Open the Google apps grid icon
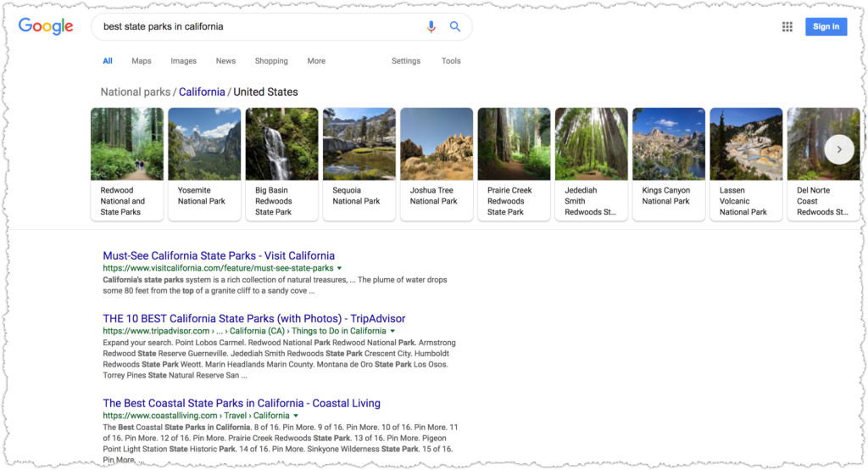The height and width of the screenshot is (470, 868). tap(787, 26)
